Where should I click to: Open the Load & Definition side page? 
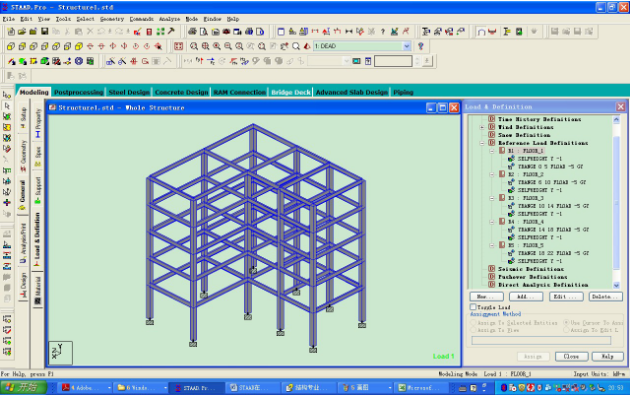pos(37,238)
